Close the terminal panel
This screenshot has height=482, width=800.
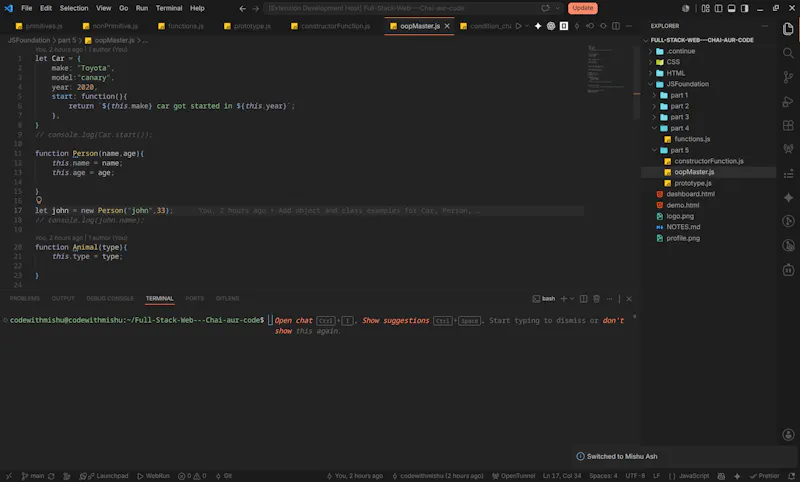(629, 299)
